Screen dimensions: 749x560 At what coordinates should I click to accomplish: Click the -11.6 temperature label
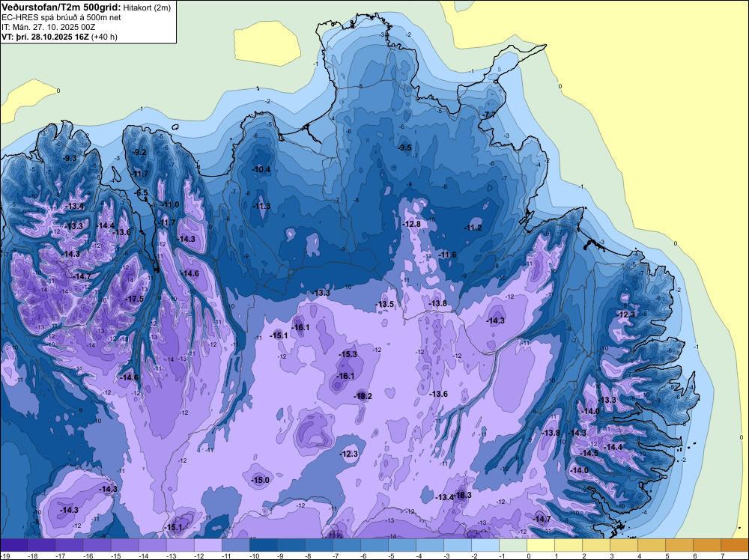coord(448,255)
